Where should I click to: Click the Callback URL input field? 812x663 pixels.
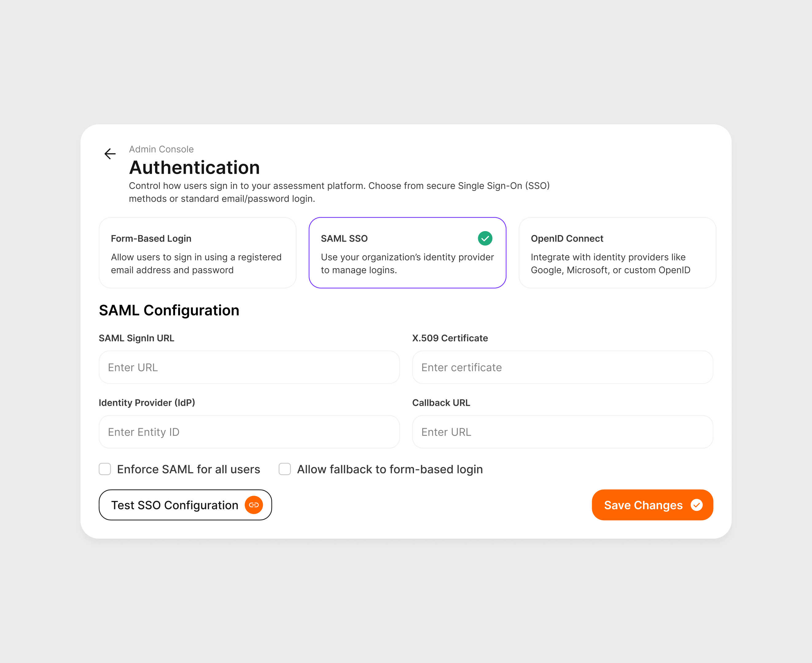(x=562, y=432)
